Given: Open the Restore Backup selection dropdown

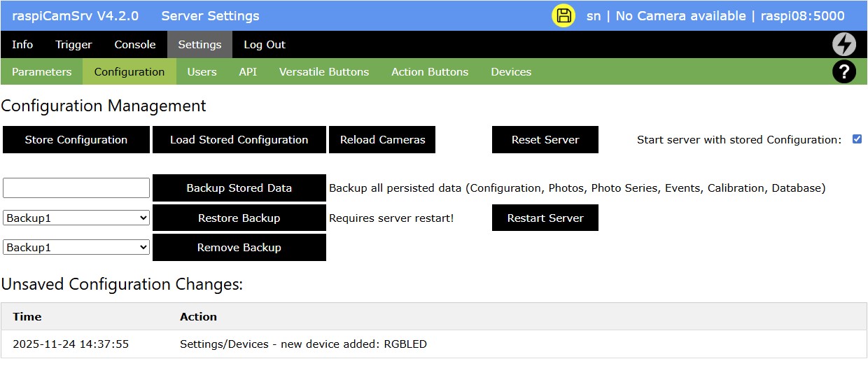Looking at the screenshot, I should [76, 218].
